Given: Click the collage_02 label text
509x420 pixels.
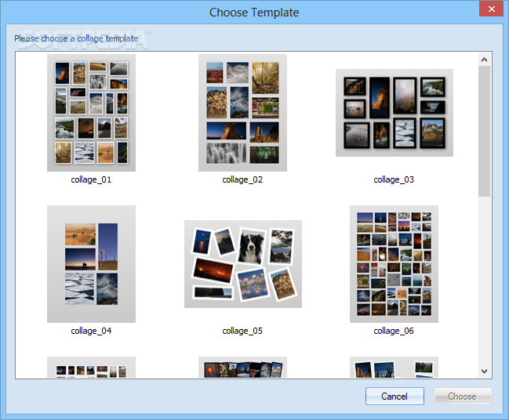Looking at the screenshot, I should pos(242,179).
